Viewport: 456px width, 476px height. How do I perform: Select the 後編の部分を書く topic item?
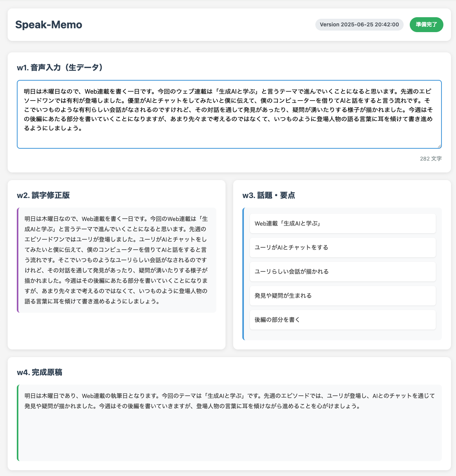tap(343, 320)
